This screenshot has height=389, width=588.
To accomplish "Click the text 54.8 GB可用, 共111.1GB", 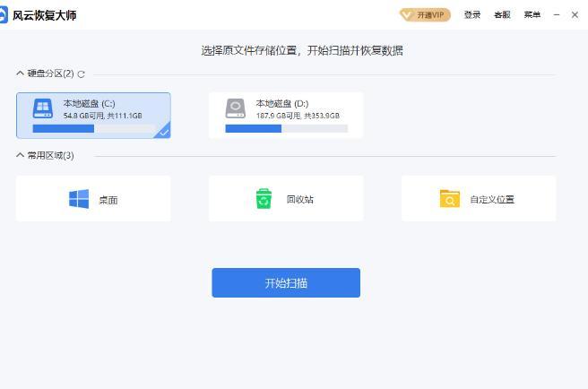I will [x=103, y=116].
